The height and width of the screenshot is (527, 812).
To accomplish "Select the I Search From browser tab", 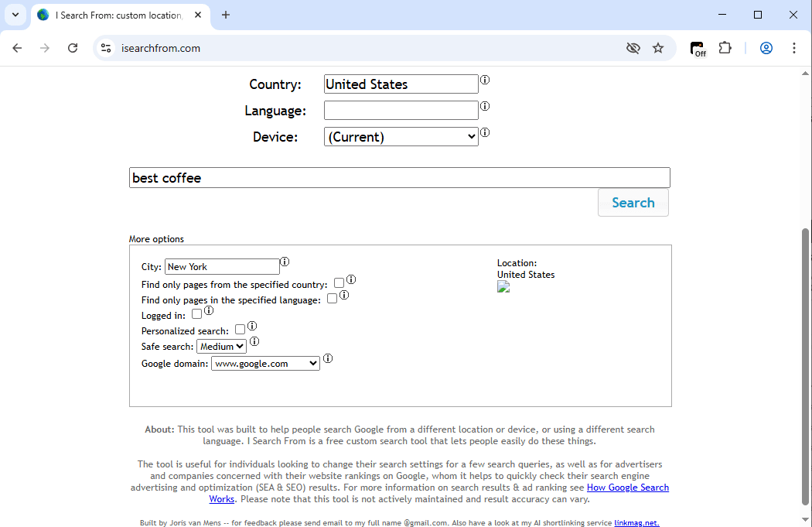I will (x=116, y=15).
